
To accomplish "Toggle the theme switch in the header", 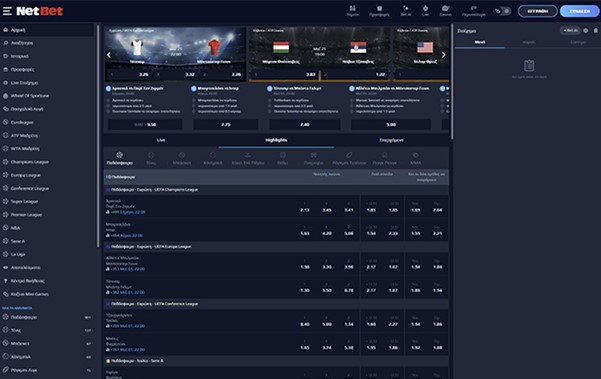I will pyautogui.click(x=502, y=11).
